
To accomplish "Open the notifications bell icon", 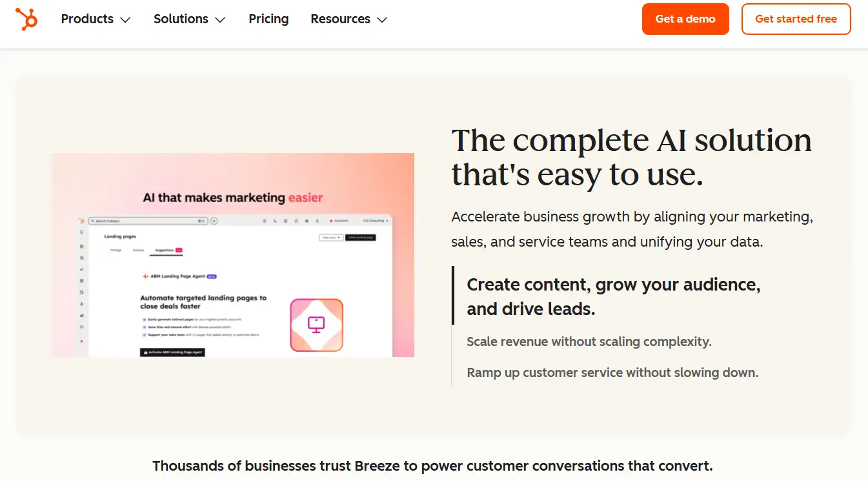I will click(318, 221).
